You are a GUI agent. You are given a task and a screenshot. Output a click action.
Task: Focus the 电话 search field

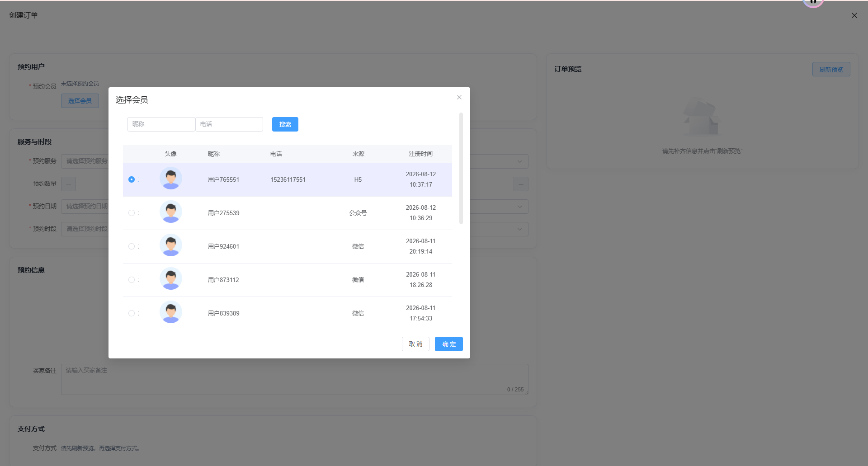229,124
